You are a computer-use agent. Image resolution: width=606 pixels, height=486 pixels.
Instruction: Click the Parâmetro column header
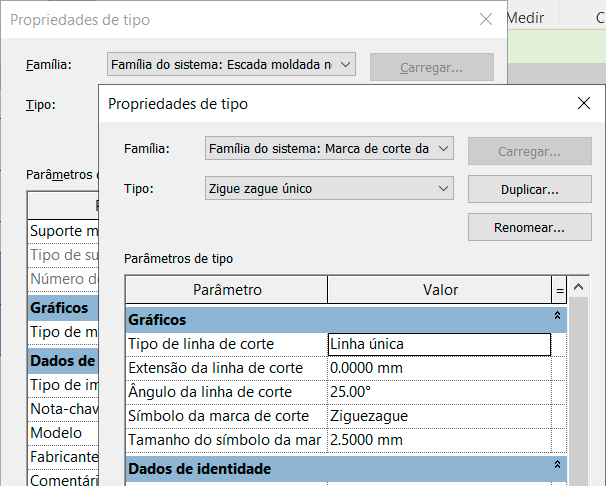(227, 290)
